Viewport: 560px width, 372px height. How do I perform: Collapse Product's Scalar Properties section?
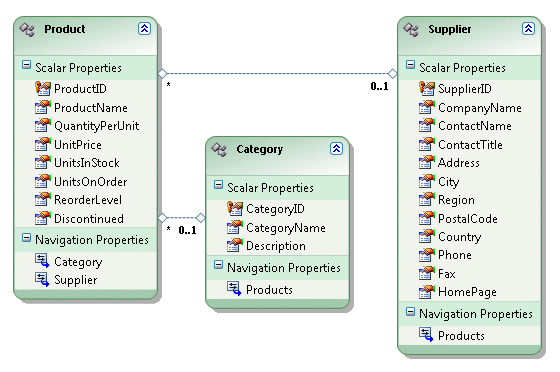click(26, 65)
